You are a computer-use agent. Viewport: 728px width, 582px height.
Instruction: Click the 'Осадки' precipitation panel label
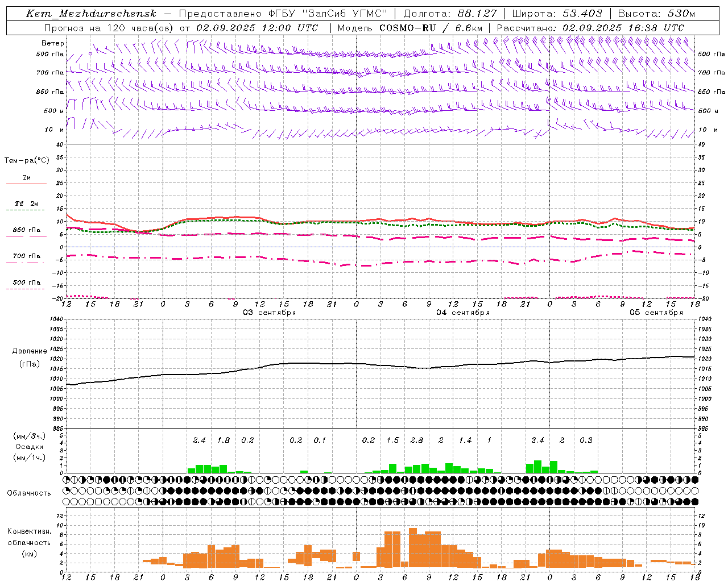pyautogui.click(x=29, y=447)
